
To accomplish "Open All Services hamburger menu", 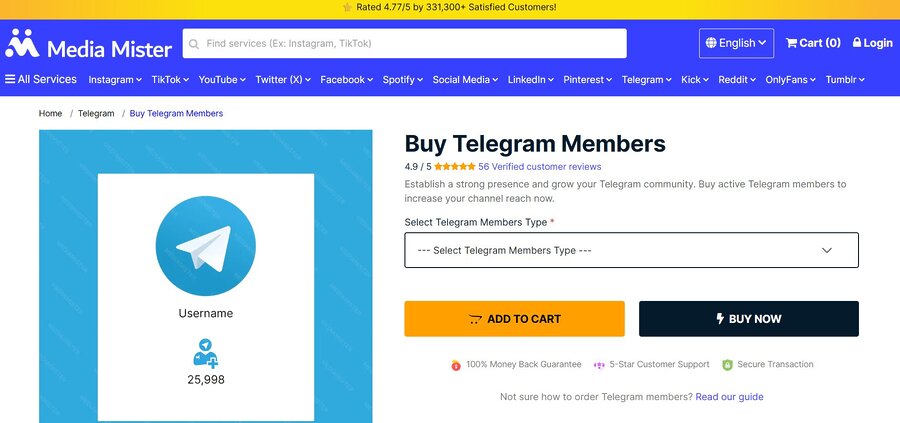I will pyautogui.click(x=10, y=79).
